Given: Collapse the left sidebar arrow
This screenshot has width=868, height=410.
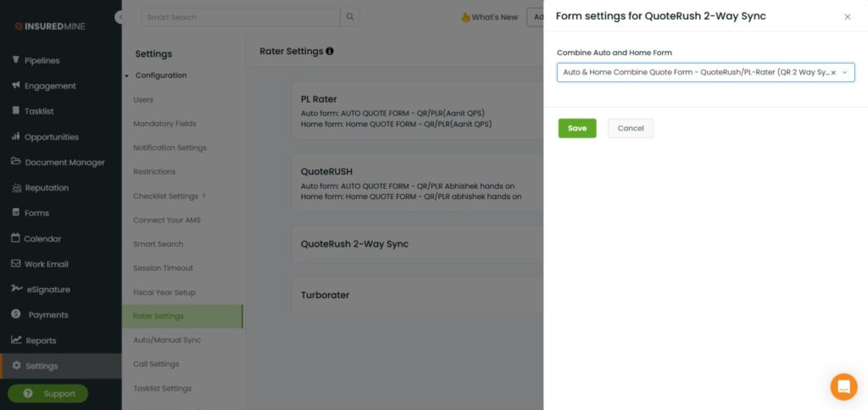Looking at the screenshot, I should coord(119,17).
